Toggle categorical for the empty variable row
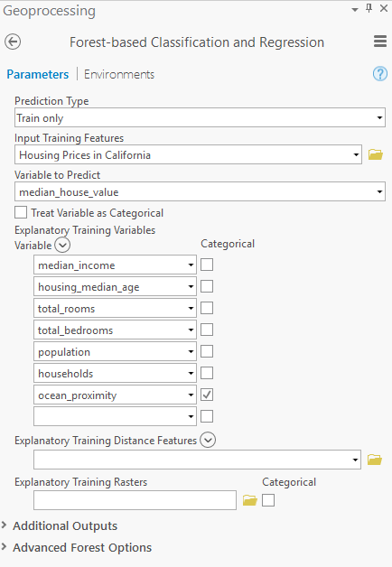 click(207, 416)
